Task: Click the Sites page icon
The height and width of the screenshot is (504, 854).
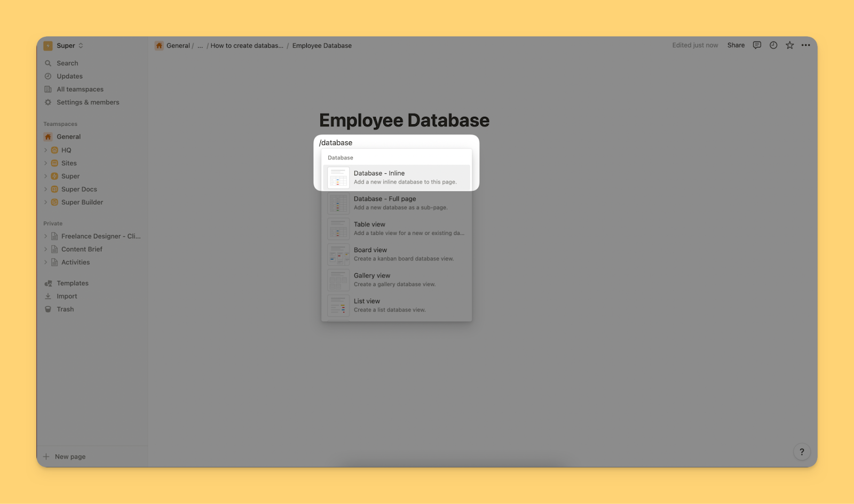Action: [54, 163]
